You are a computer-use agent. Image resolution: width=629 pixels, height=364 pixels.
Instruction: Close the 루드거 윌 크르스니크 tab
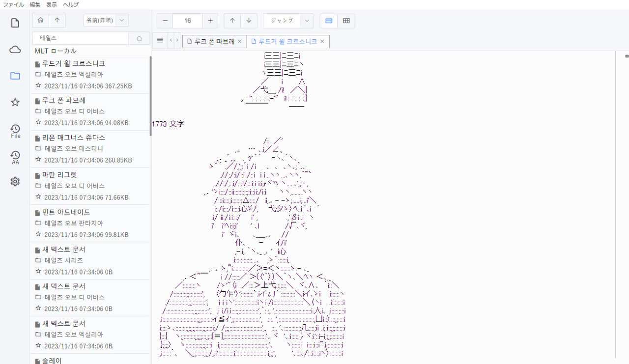point(322,42)
